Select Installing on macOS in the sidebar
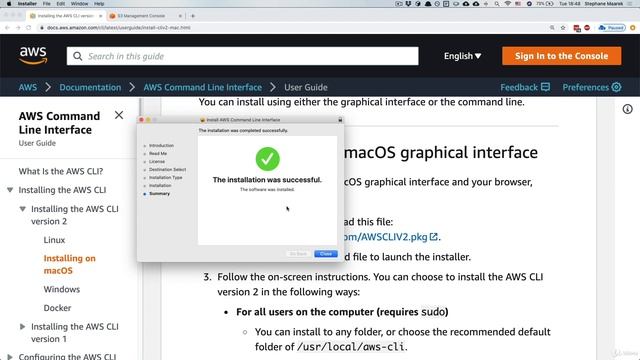640x360 pixels. 69,264
